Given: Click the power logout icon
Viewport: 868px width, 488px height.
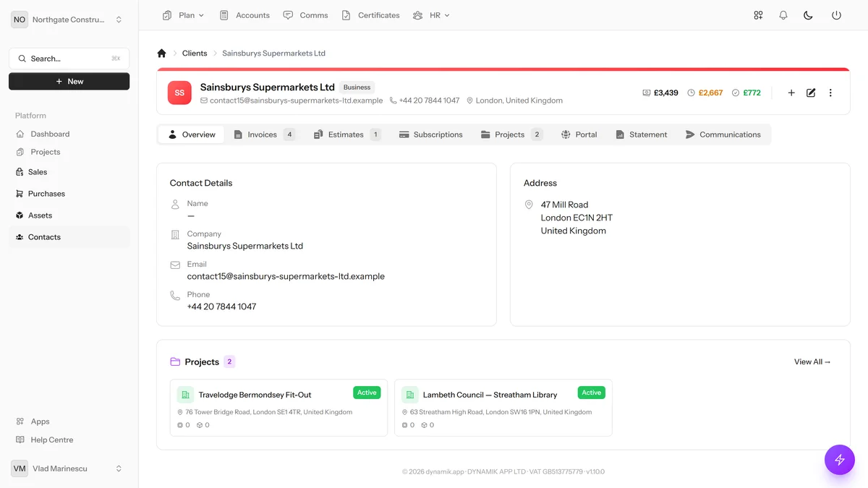Looking at the screenshot, I should click(836, 15).
